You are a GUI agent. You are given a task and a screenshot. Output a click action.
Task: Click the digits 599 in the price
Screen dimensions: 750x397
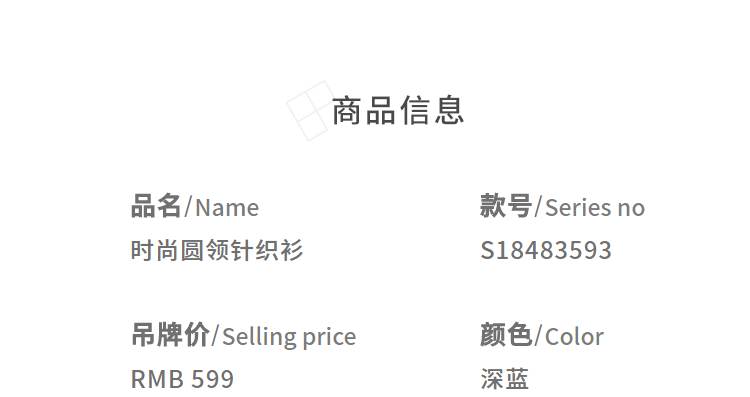[212, 379]
